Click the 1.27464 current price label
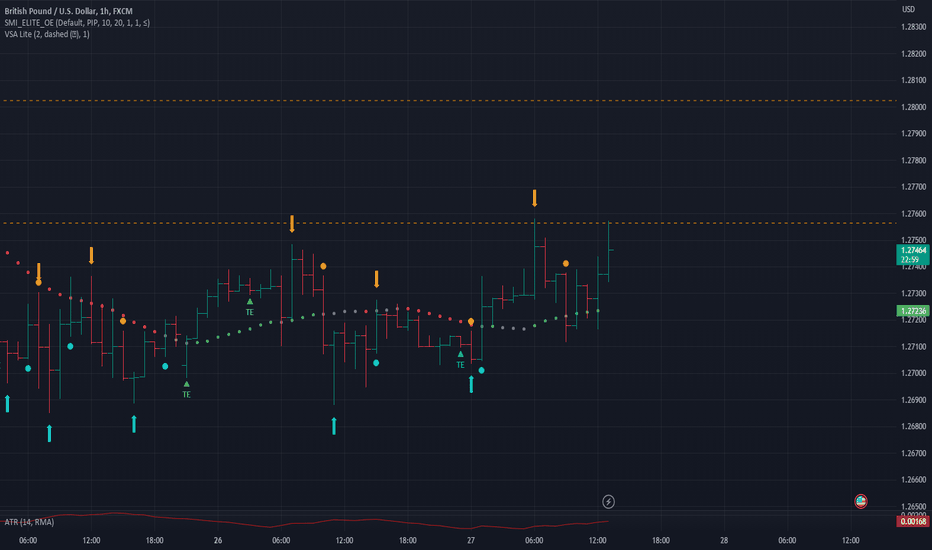The width and height of the screenshot is (932, 550). 912,254
